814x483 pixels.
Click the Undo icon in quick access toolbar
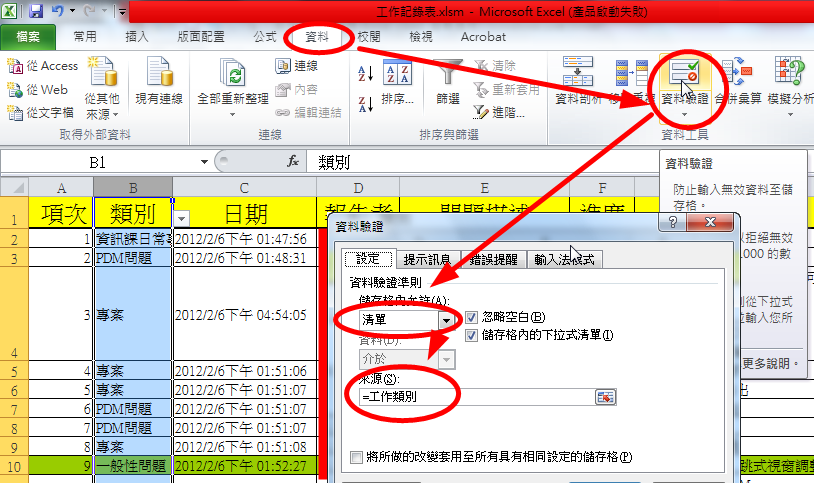coord(58,11)
